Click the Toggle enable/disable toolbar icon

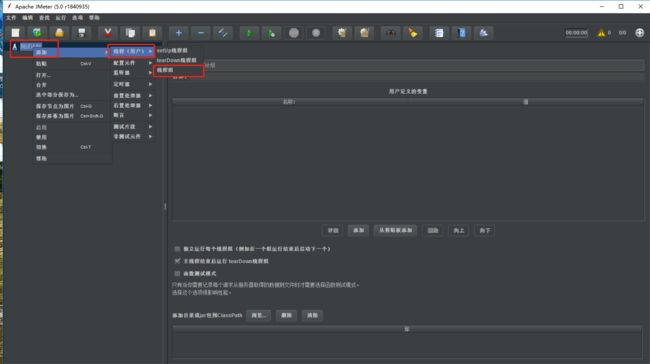point(223,33)
